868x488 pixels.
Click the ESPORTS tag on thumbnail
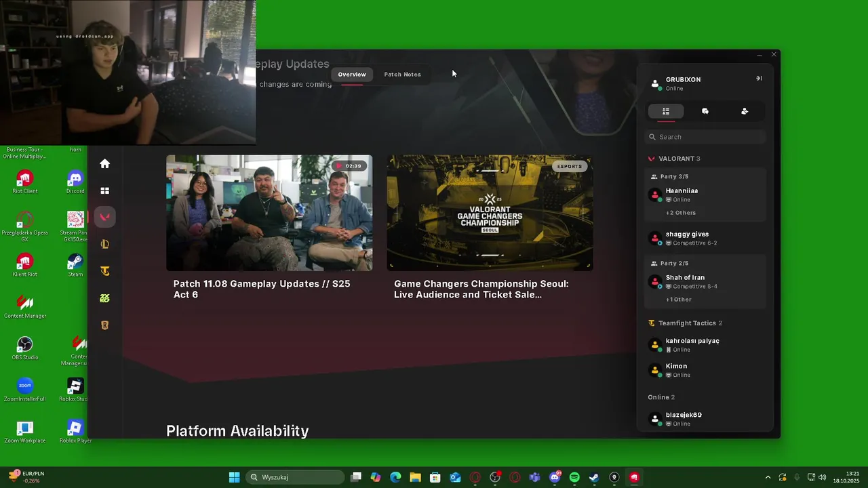point(569,166)
